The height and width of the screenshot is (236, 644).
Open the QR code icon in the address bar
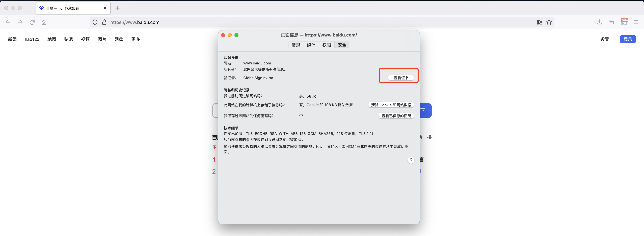540,22
